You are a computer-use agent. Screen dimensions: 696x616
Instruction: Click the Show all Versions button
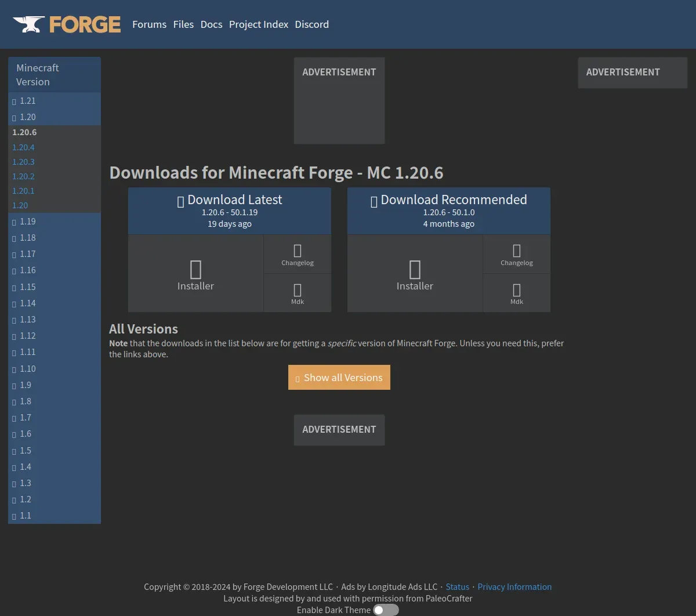pos(339,378)
